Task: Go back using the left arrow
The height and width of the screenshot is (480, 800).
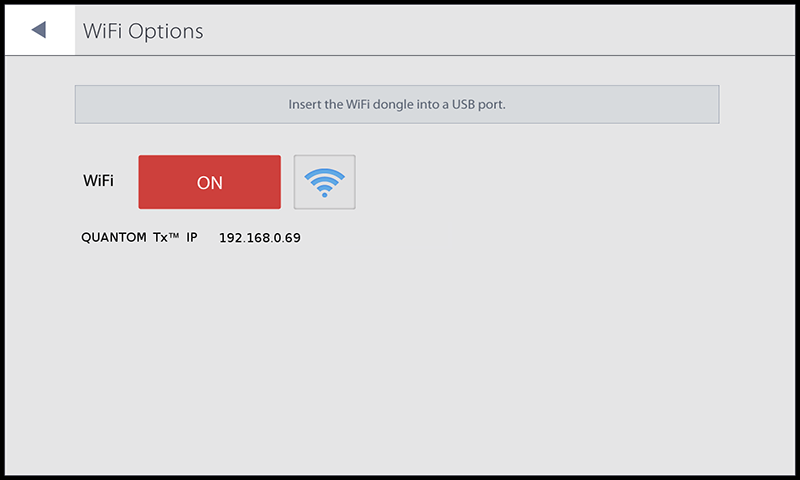Action: click(39, 30)
